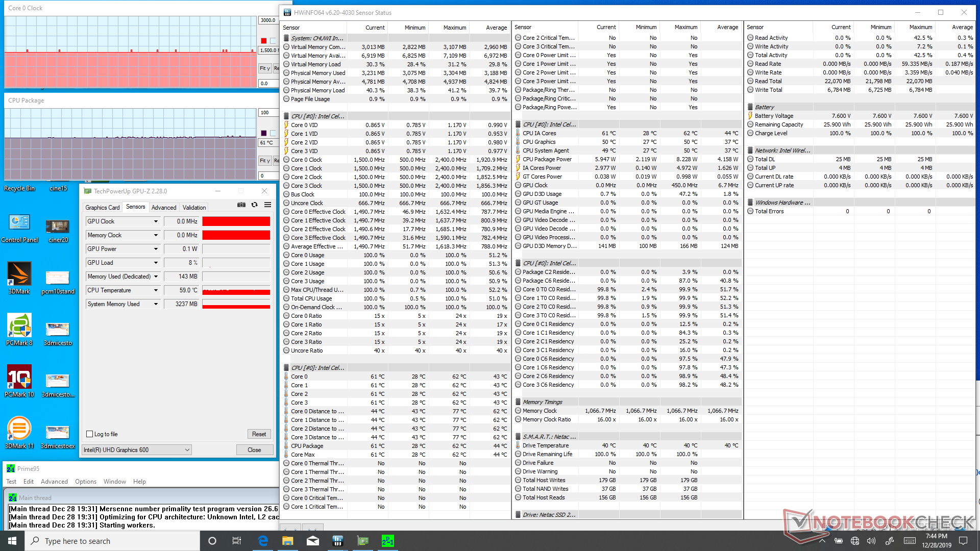Open GPU Clock sensor dropdown
980x551 pixels.
156,221
